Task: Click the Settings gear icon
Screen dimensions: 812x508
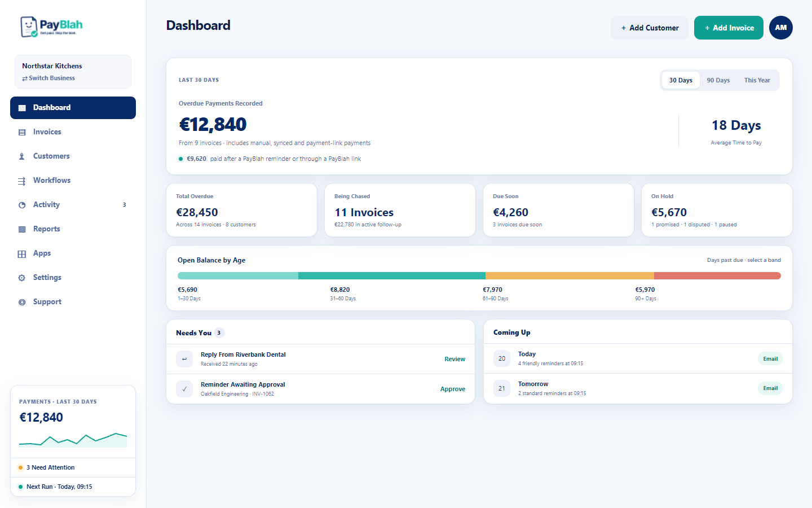Action: point(22,278)
